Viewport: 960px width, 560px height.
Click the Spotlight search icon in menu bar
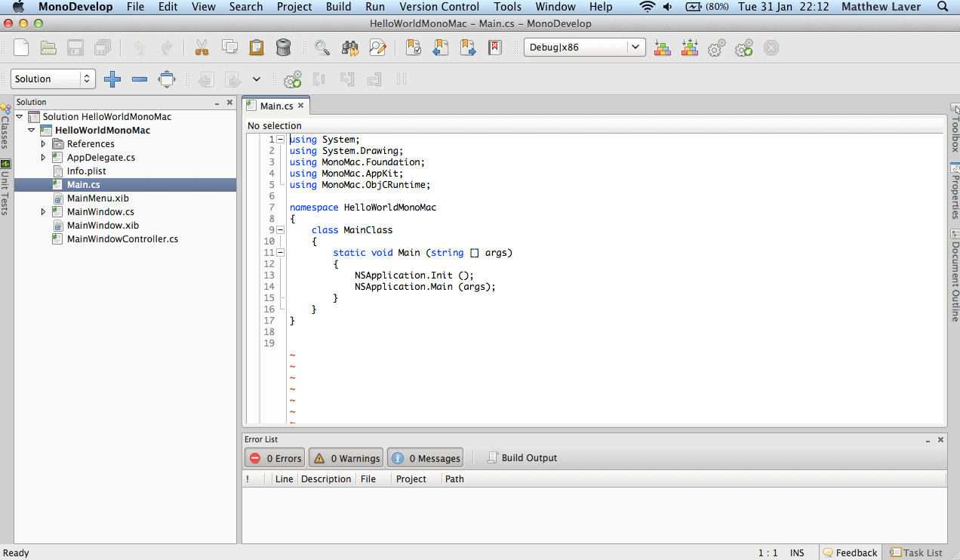[943, 7]
